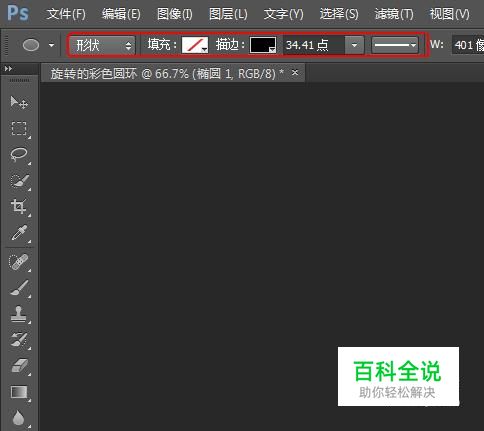Close the 旋转的彩色圆环 document tab

[295, 72]
